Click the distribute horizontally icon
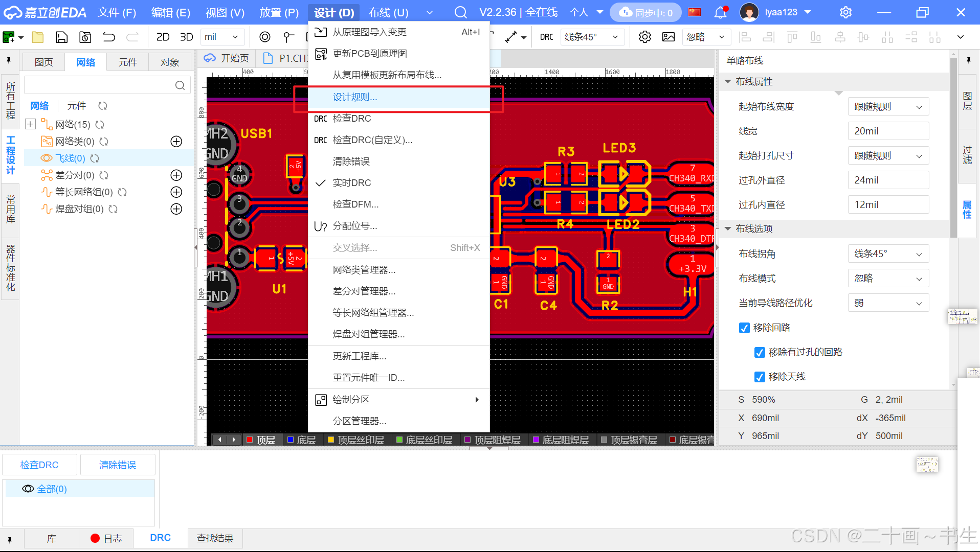This screenshot has width=980, height=552. click(887, 37)
